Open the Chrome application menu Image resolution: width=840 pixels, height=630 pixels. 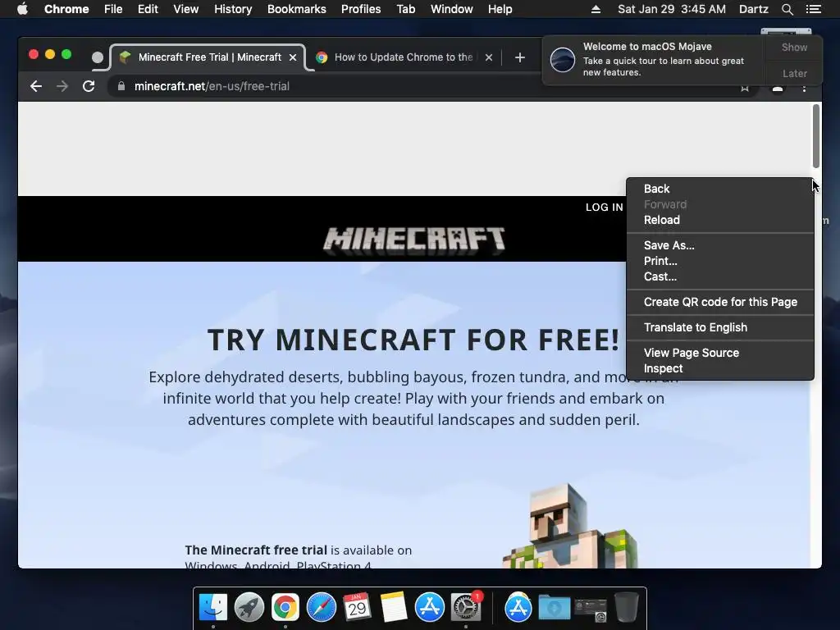pyautogui.click(x=66, y=9)
